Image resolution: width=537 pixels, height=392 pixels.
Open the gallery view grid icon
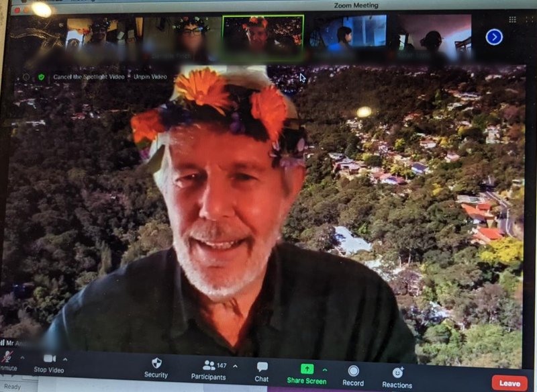click(513, 19)
